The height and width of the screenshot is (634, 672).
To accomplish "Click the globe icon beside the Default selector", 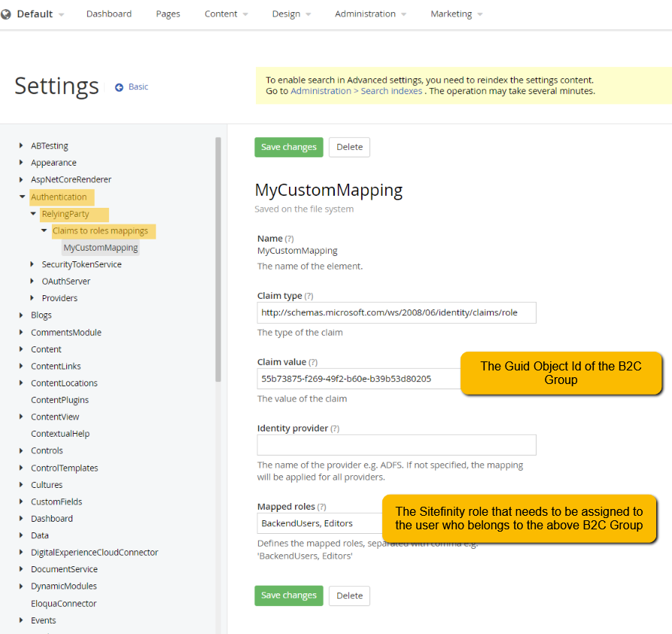I will point(7,13).
